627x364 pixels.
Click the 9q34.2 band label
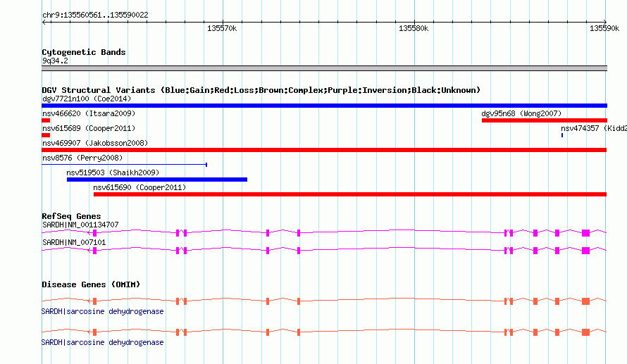coord(55,61)
